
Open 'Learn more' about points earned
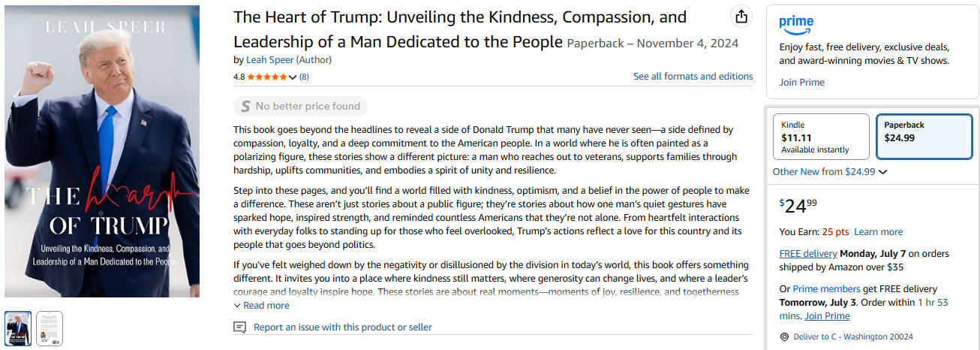878,232
